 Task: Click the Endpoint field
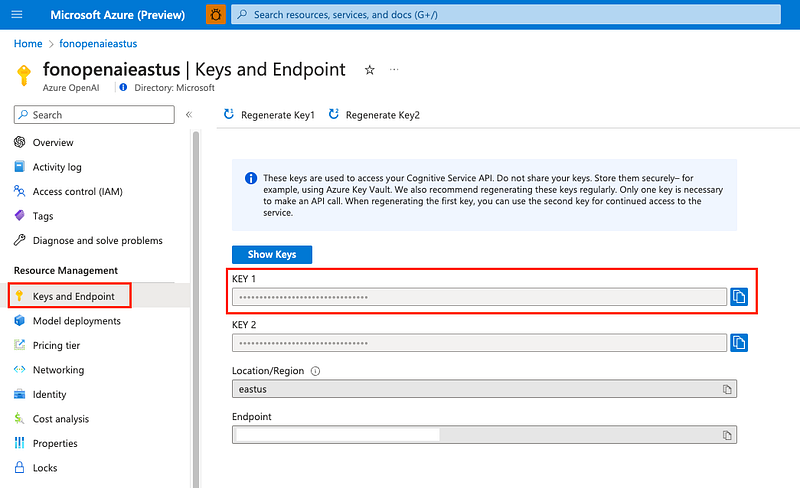pos(484,435)
